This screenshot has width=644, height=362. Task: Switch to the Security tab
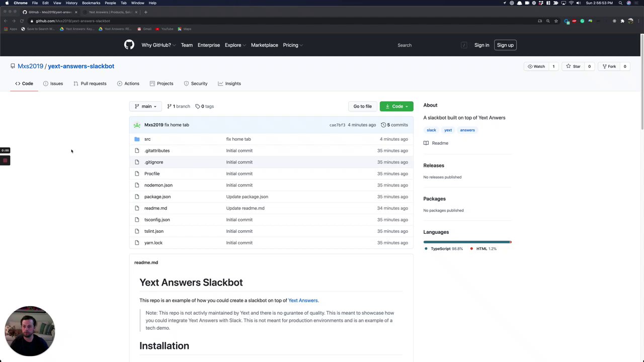point(196,84)
